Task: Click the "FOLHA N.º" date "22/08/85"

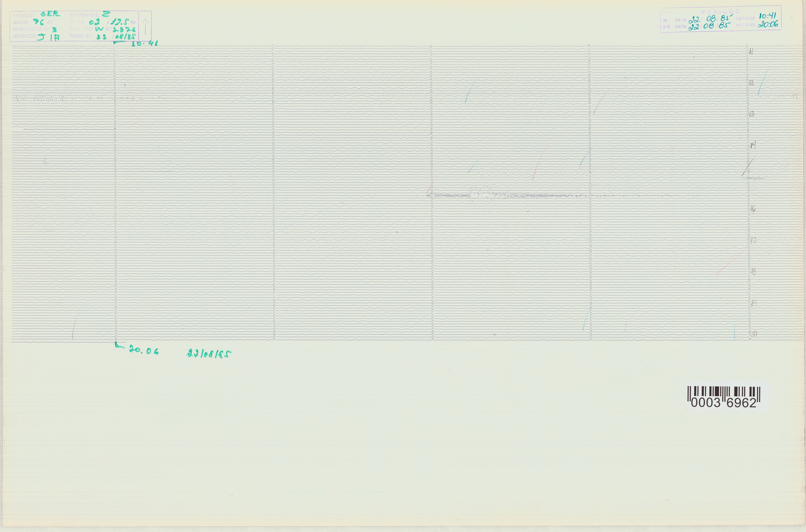Action: coord(116,37)
